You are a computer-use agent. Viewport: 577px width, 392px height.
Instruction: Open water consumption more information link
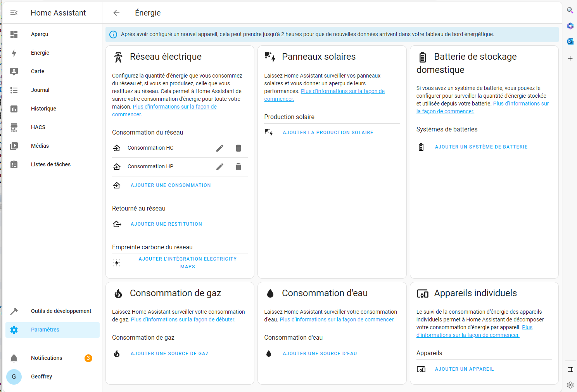(337, 319)
